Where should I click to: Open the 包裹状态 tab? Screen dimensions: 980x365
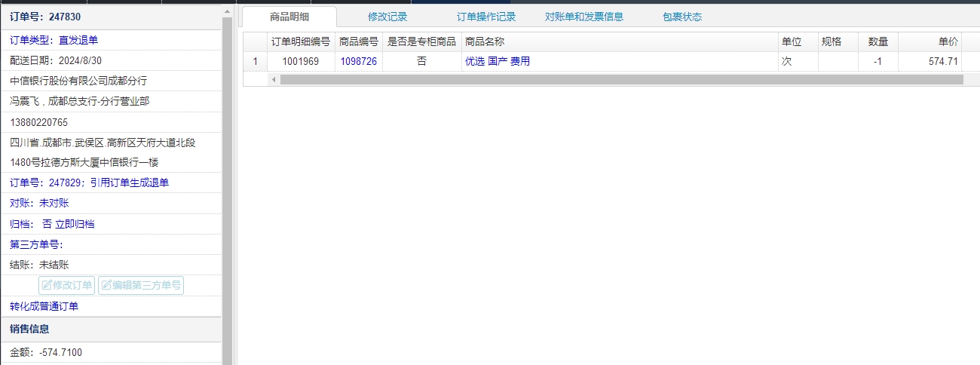coord(682,17)
